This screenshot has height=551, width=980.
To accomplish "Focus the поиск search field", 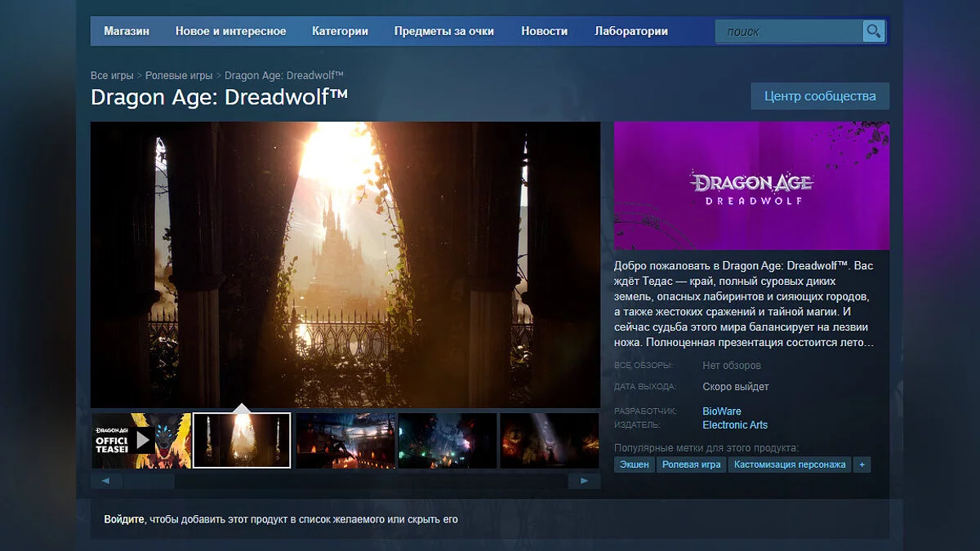I will click(789, 32).
